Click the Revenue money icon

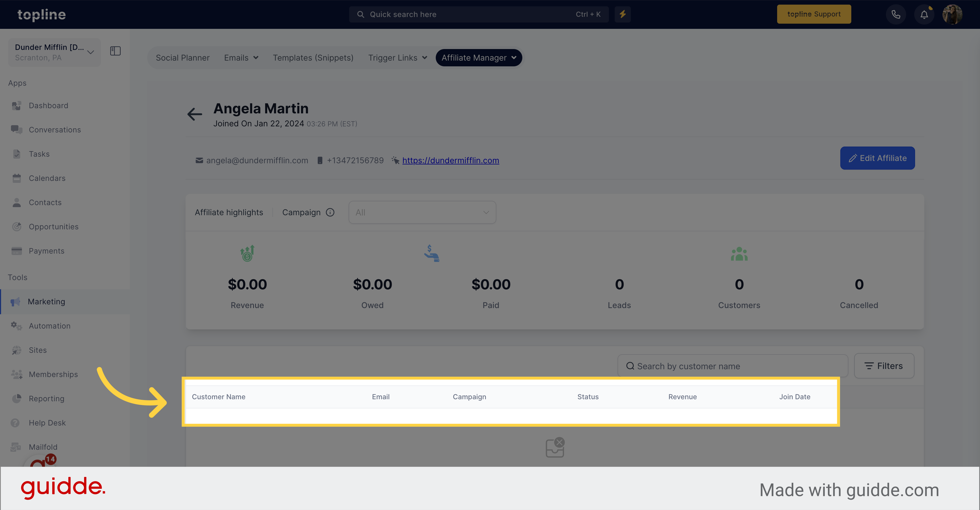(247, 253)
